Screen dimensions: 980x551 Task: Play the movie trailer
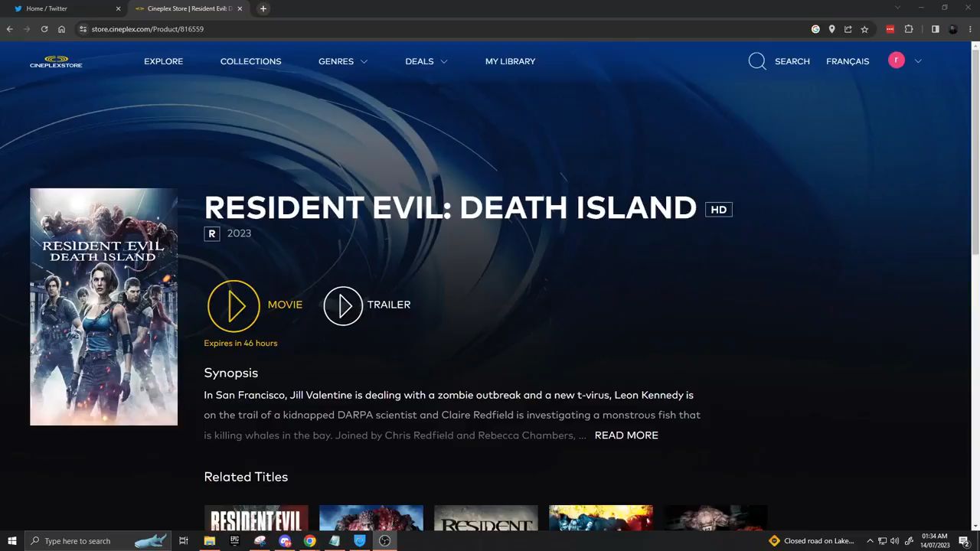[343, 305]
